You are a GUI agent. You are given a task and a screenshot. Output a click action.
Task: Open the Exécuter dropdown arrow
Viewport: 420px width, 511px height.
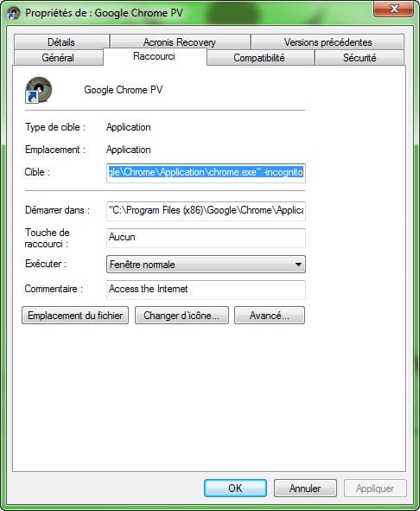pos(298,265)
